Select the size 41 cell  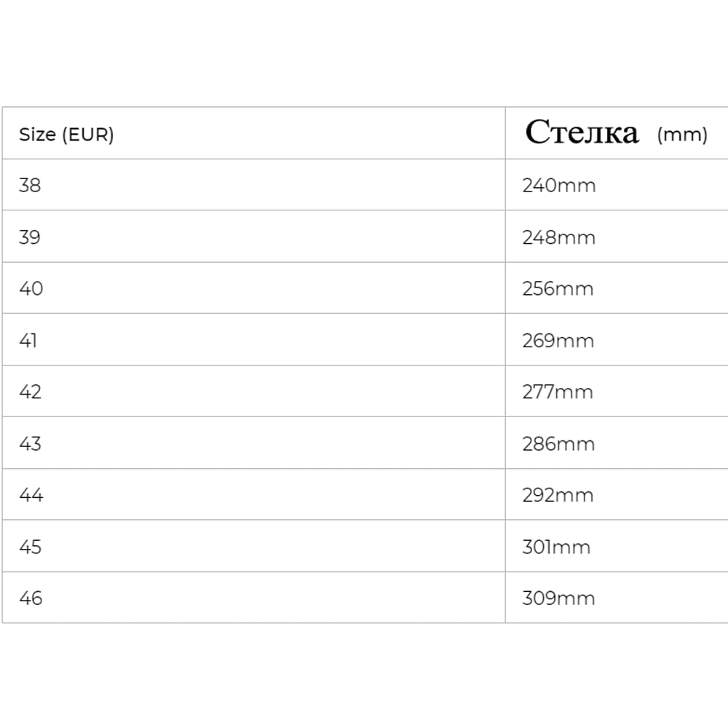28,341
